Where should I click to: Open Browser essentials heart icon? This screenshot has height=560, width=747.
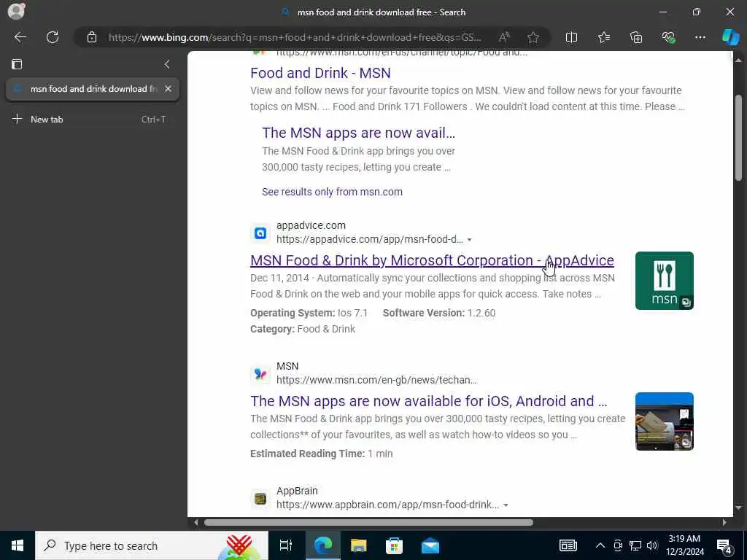pyautogui.click(x=668, y=37)
